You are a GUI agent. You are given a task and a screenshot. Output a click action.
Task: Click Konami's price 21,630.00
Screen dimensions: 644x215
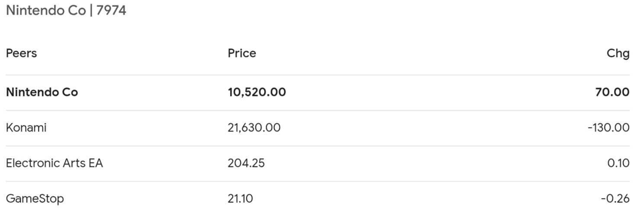(x=254, y=128)
